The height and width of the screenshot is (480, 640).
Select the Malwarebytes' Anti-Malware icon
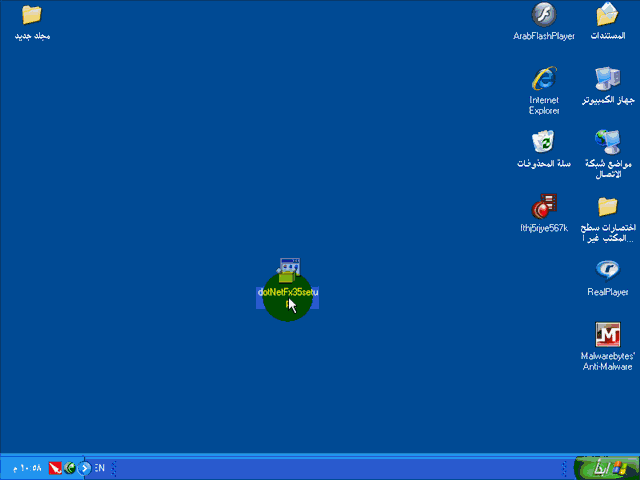click(x=607, y=335)
